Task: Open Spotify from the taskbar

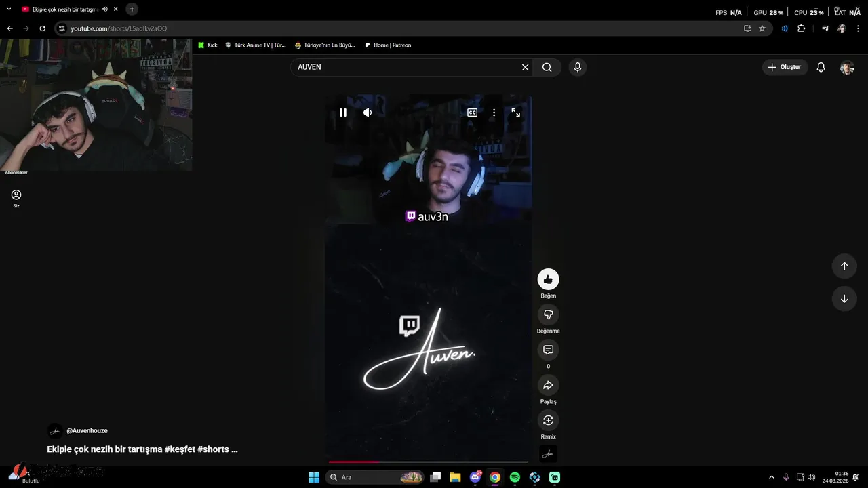Action: [515, 477]
